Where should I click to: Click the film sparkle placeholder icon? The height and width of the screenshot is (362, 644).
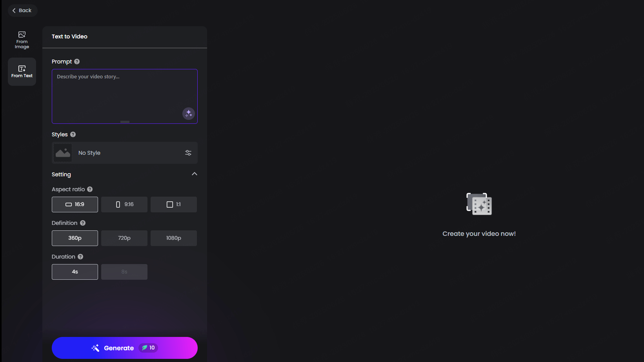[x=479, y=204]
